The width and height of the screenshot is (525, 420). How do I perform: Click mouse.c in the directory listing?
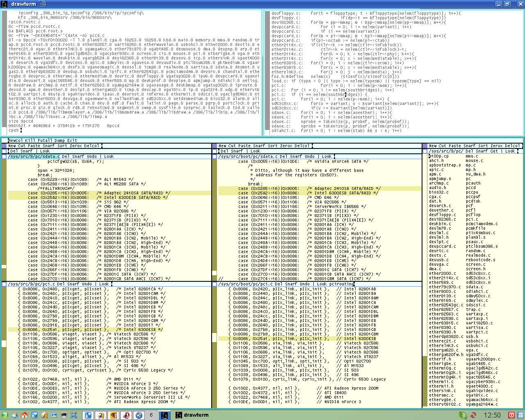[474, 160]
